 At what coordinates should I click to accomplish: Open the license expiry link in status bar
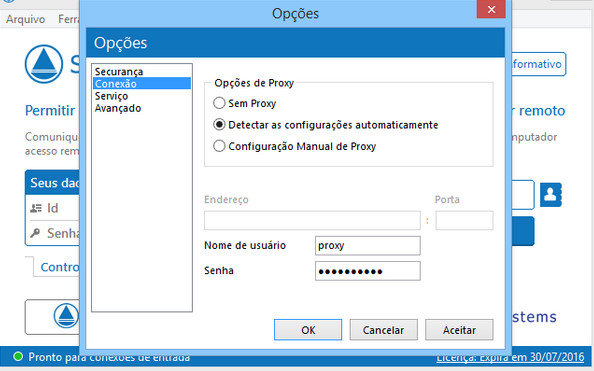tap(510, 357)
